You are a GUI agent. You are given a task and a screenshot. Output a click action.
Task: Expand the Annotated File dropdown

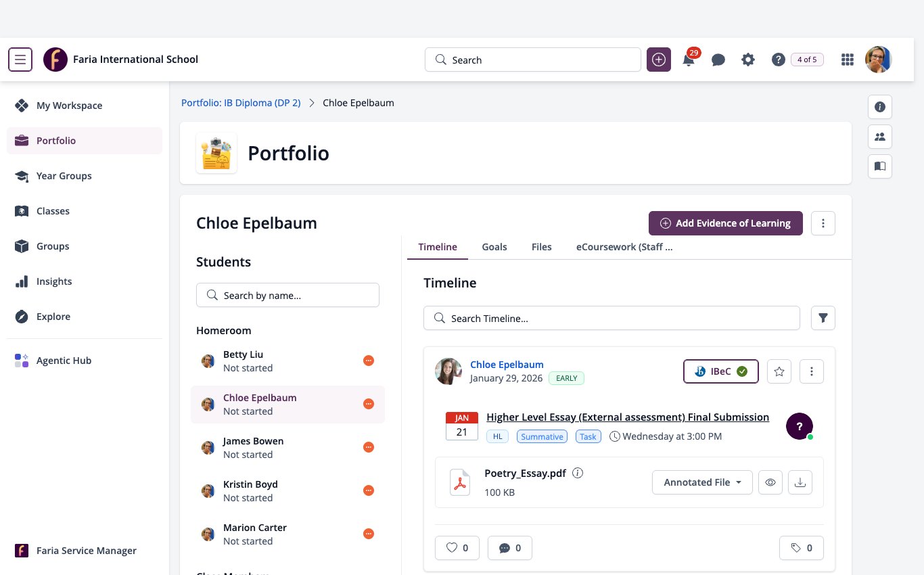pos(702,482)
